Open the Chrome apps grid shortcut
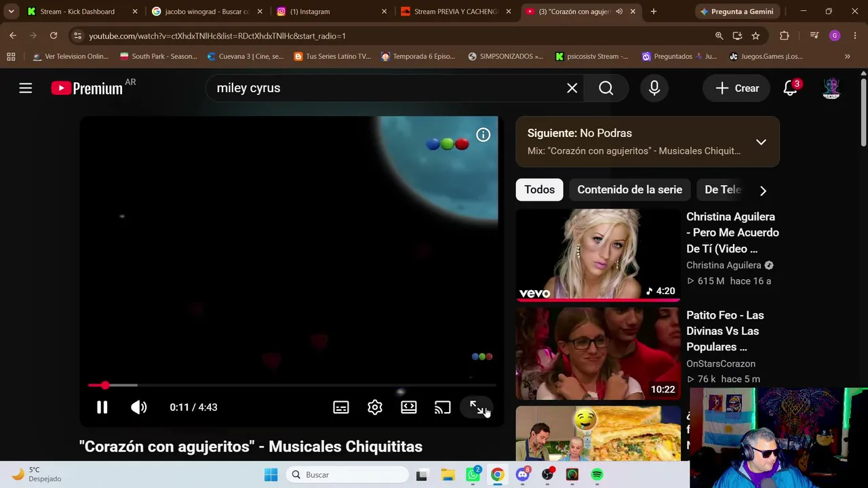 11,56
